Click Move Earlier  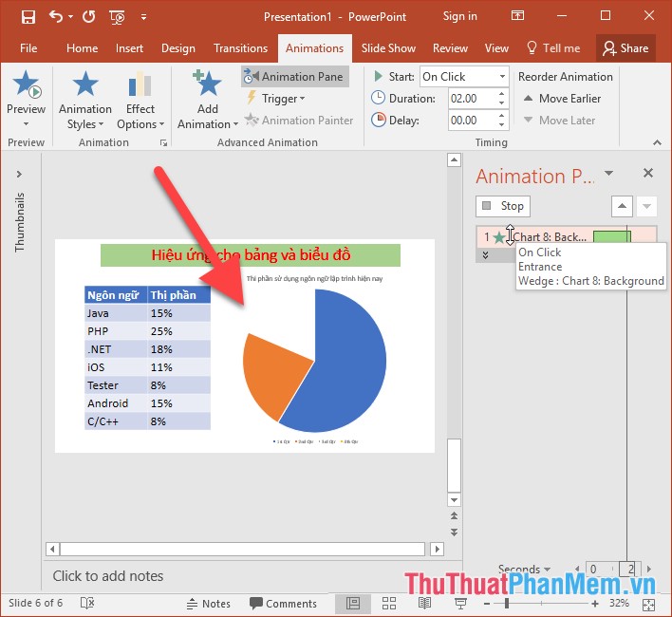pyautogui.click(x=562, y=99)
